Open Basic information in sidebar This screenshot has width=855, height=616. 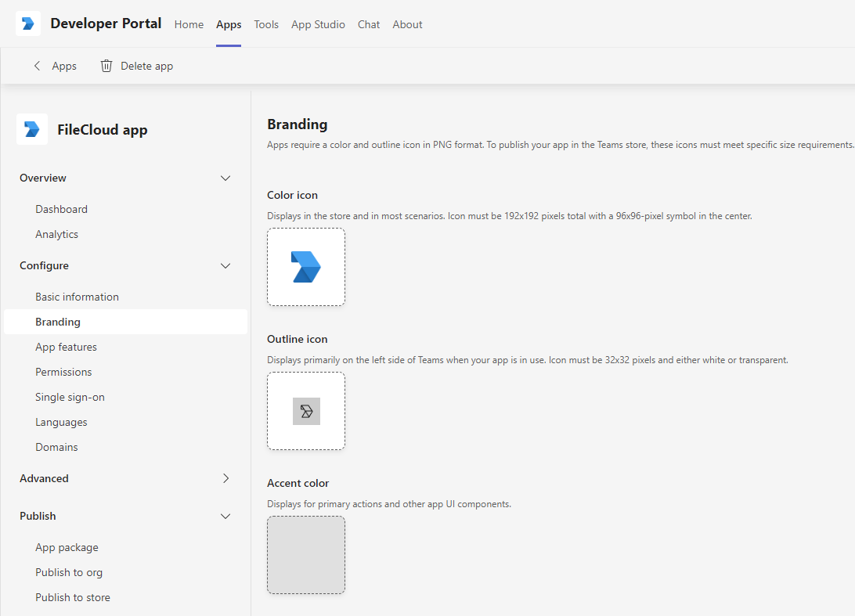point(77,297)
